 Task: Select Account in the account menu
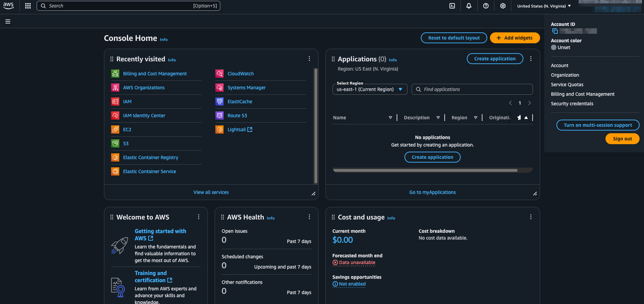pyautogui.click(x=559, y=65)
